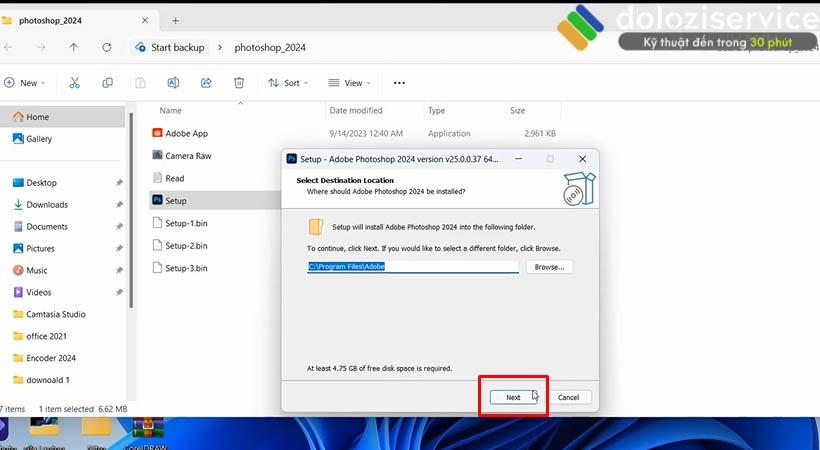Open the View dropdown

tap(349, 83)
